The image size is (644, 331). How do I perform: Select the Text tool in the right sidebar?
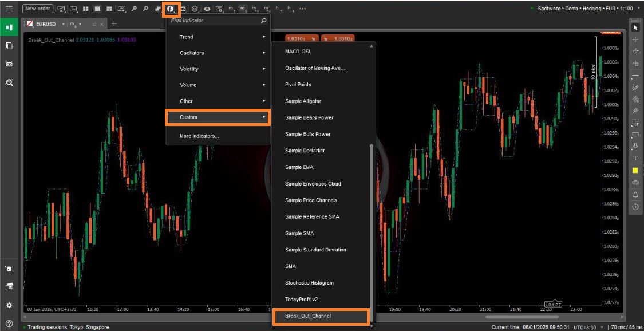pyautogui.click(x=635, y=158)
